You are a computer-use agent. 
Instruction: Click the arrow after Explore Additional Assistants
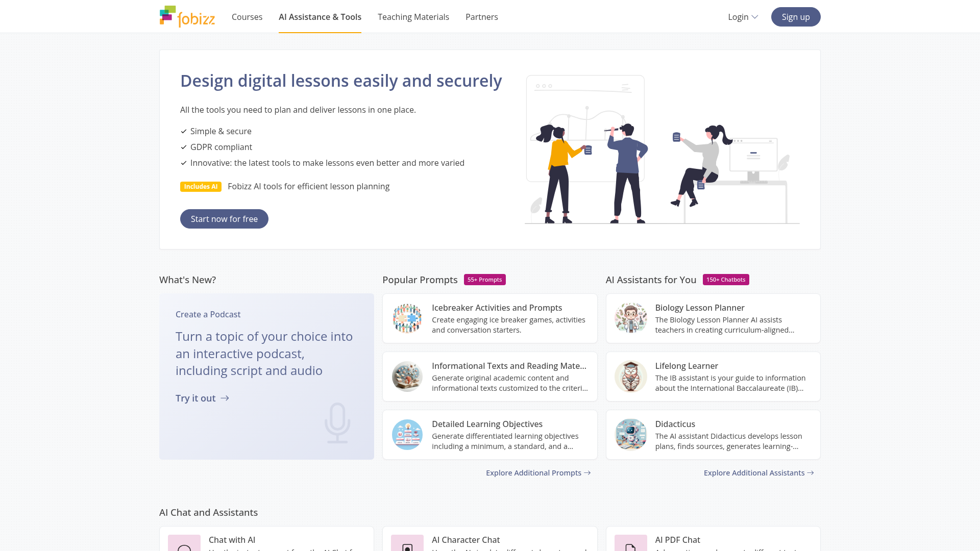811,473
